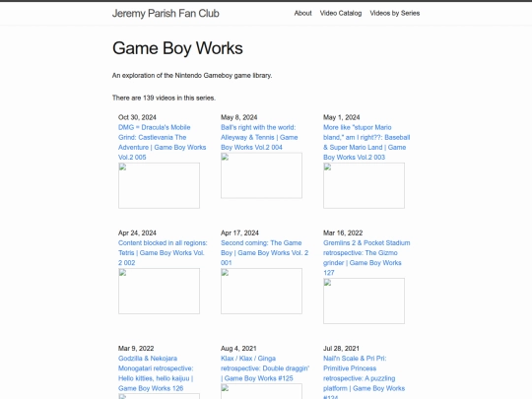Open Second coming: The Game Boy link

tap(264, 253)
